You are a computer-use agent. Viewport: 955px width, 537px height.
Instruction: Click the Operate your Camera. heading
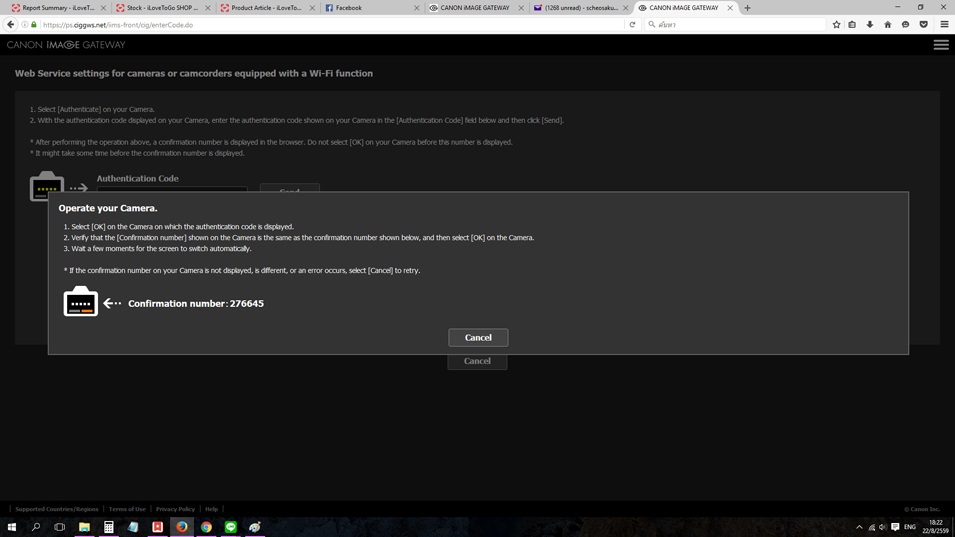click(x=108, y=208)
